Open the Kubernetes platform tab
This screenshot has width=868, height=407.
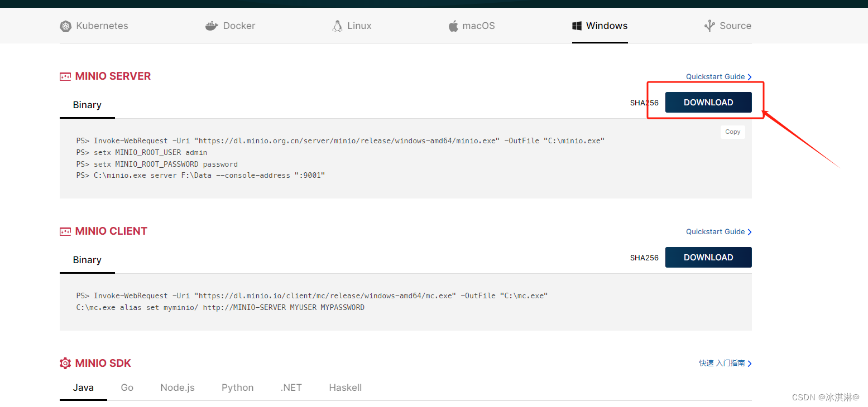coord(94,26)
